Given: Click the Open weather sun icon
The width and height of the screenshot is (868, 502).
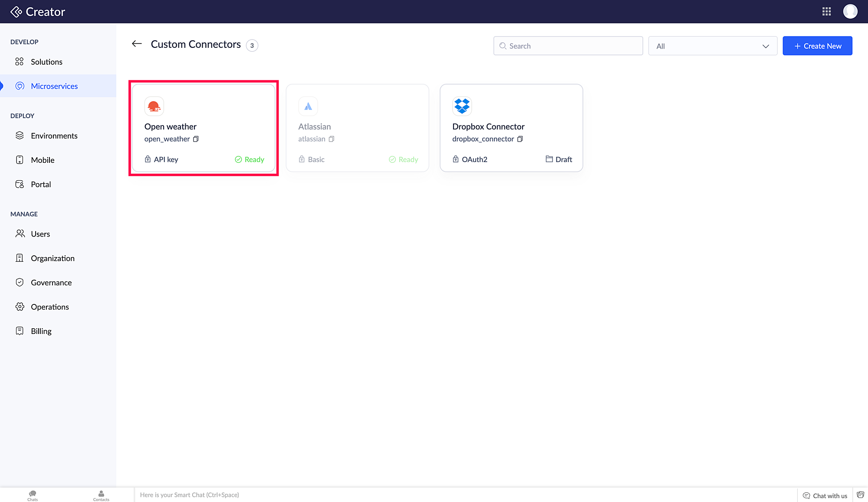Looking at the screenshot, I should point(154,106).
